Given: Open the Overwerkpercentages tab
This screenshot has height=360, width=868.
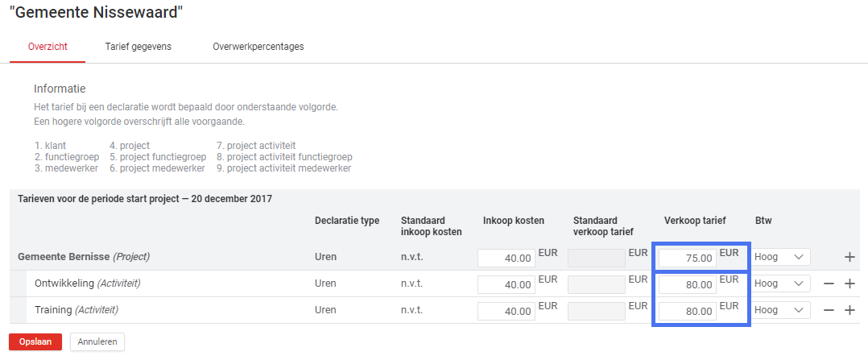Looking at the screenshot, I should (258, 47).
